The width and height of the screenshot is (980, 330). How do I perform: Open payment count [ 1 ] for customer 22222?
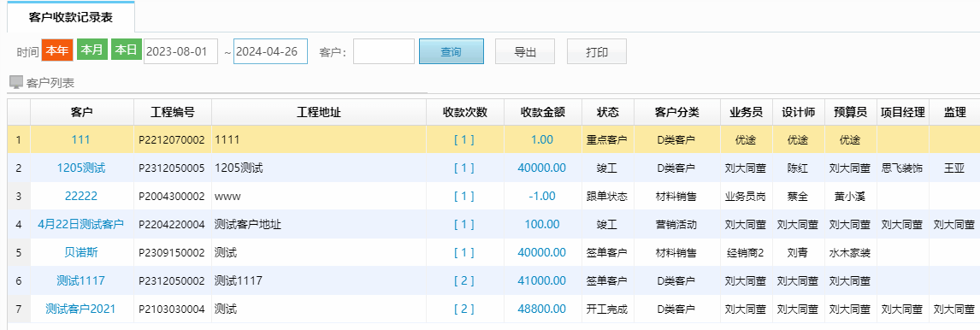(463, 197)
